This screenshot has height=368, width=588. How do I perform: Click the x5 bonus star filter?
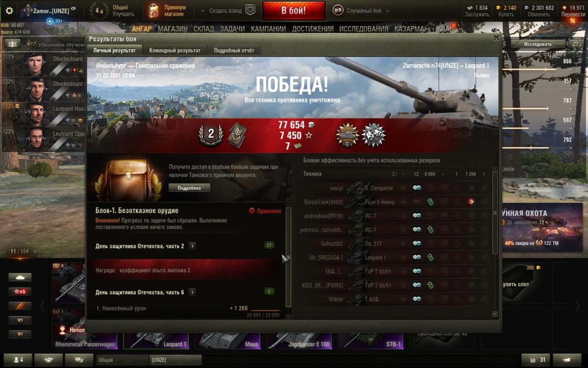[x=20, y=291]
